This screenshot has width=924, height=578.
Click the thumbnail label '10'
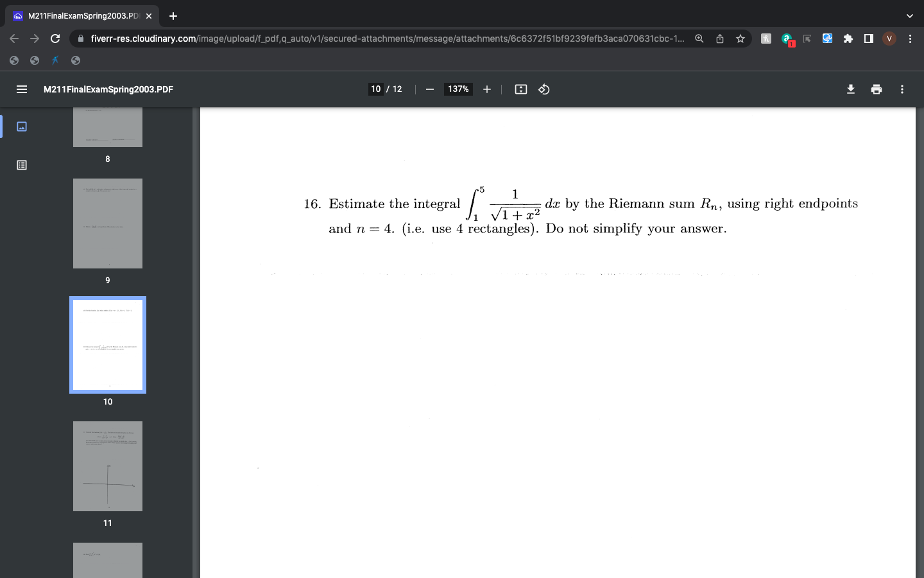point(108,401)
